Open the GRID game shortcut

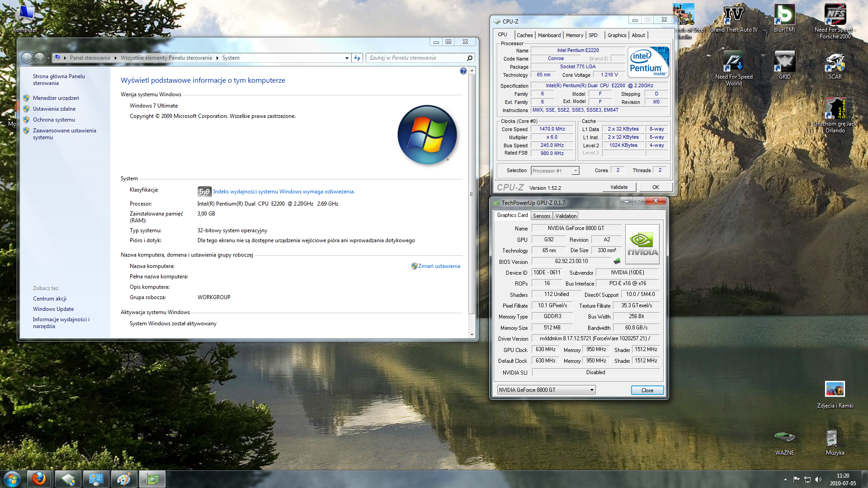(784, 65)
